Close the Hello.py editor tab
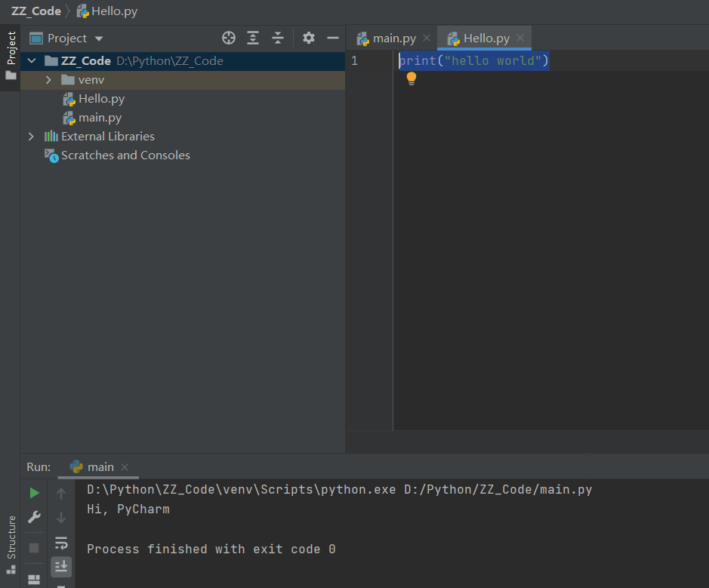Viewport: 709px width, 588px height. tap(520, 38)
